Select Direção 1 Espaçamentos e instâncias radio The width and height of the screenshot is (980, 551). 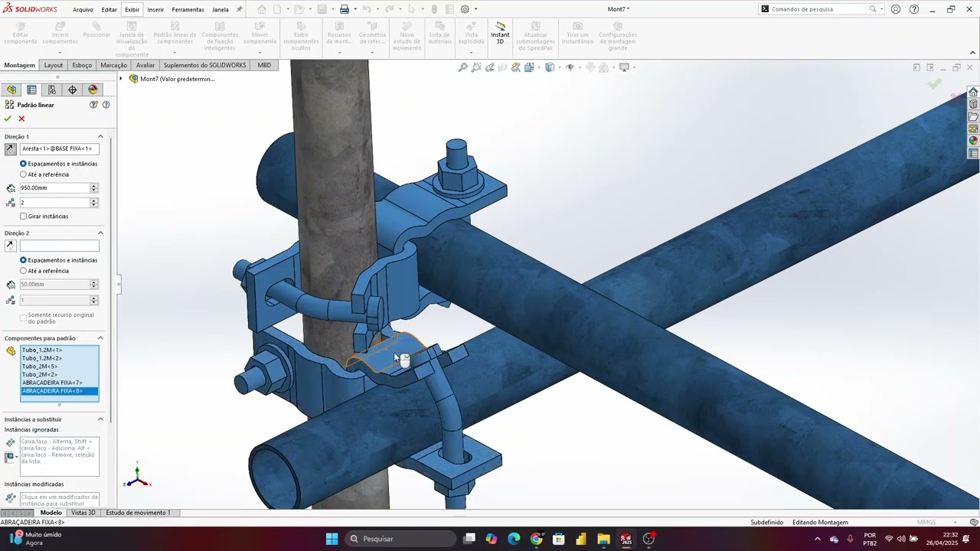click(23, 164)
